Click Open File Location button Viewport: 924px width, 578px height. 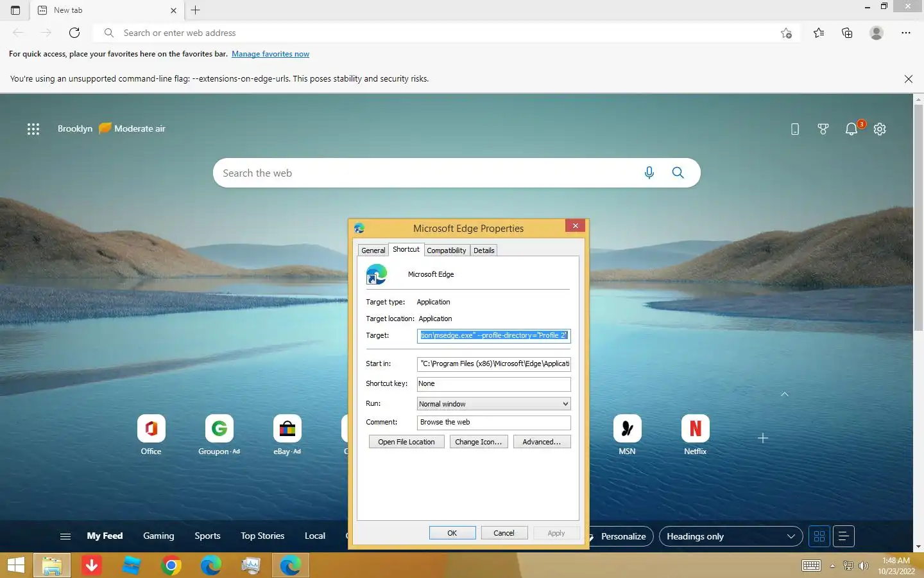406,442
